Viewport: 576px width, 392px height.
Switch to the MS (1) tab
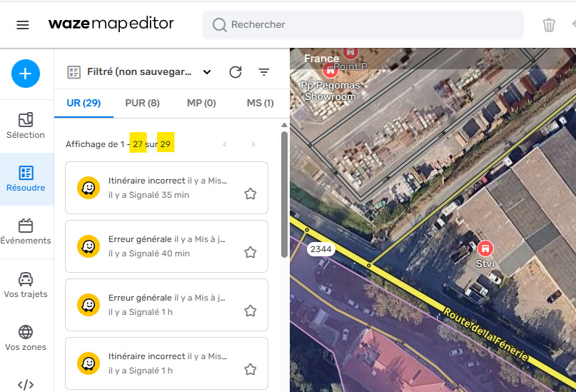click(x=260, y=103)
